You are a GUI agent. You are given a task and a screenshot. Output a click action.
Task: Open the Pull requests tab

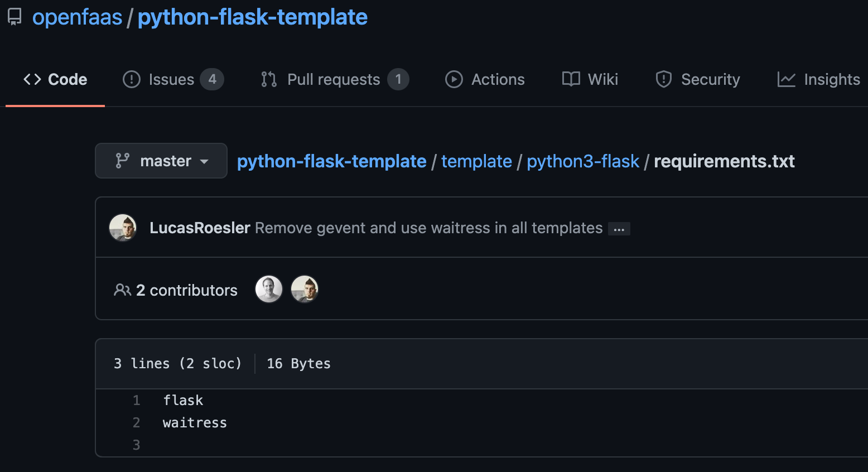(x=334, y=80)
